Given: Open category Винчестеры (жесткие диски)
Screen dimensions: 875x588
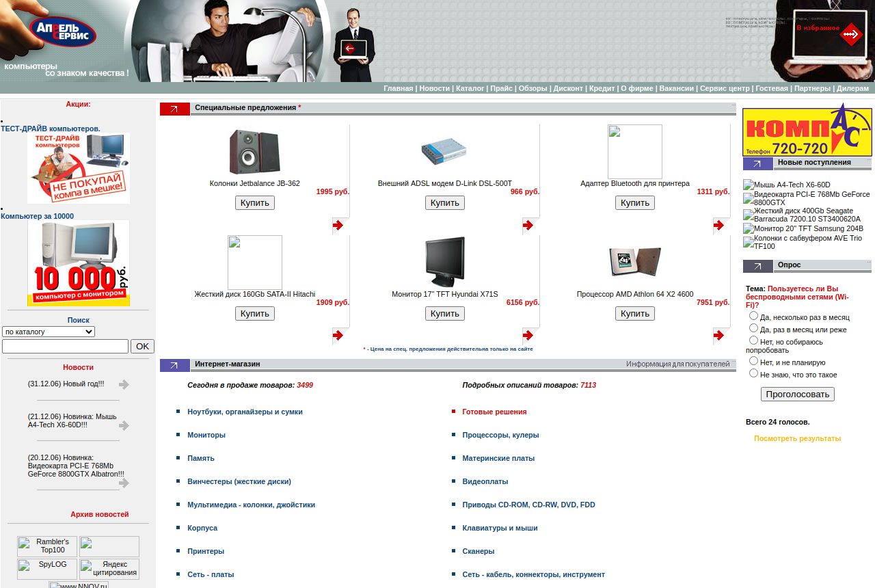Looking at the screenshot, I should 239,481.
